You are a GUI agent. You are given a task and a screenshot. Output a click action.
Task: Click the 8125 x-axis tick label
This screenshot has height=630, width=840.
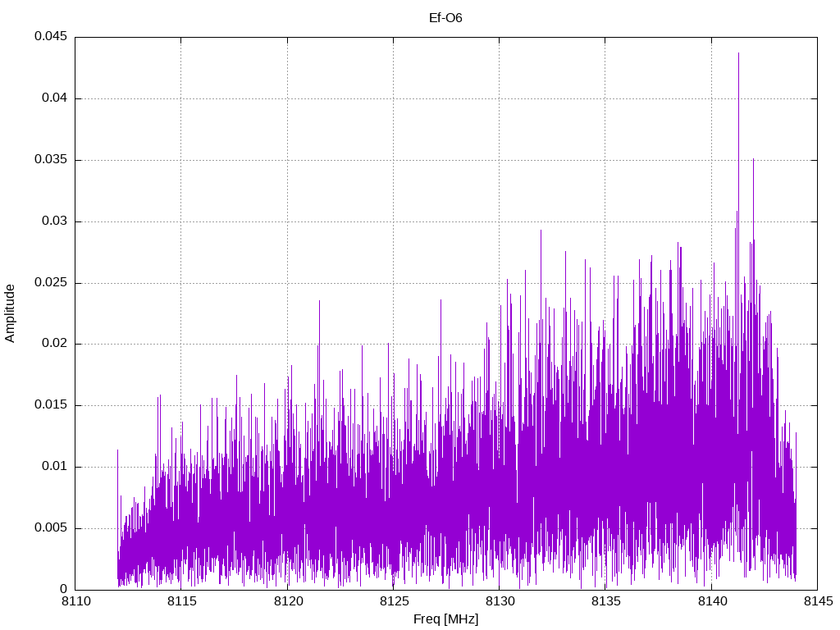point(395,601)
